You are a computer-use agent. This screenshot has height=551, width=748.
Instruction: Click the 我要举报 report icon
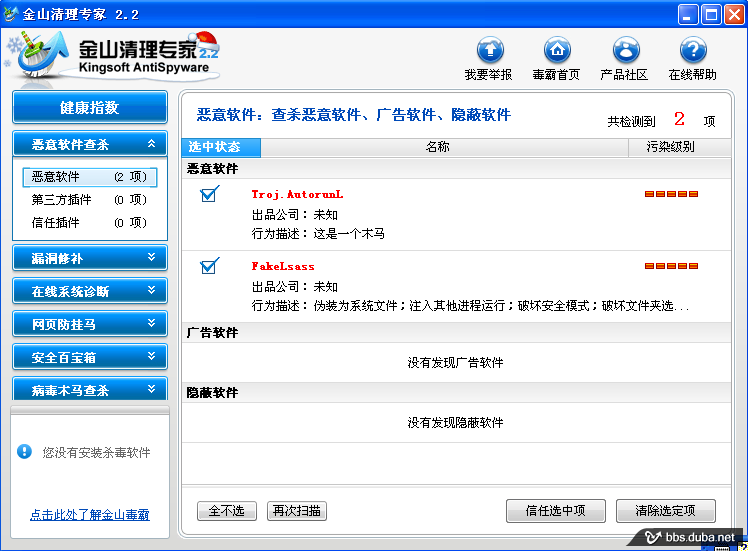[490, 50]
